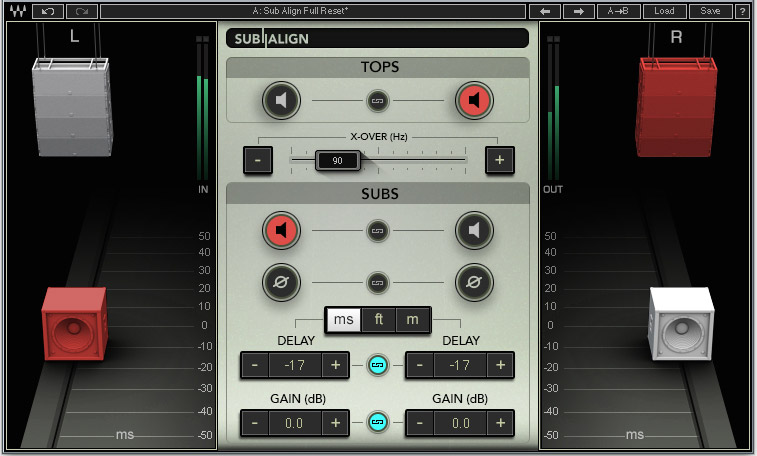Open the Load preset menu

(664, 11)
